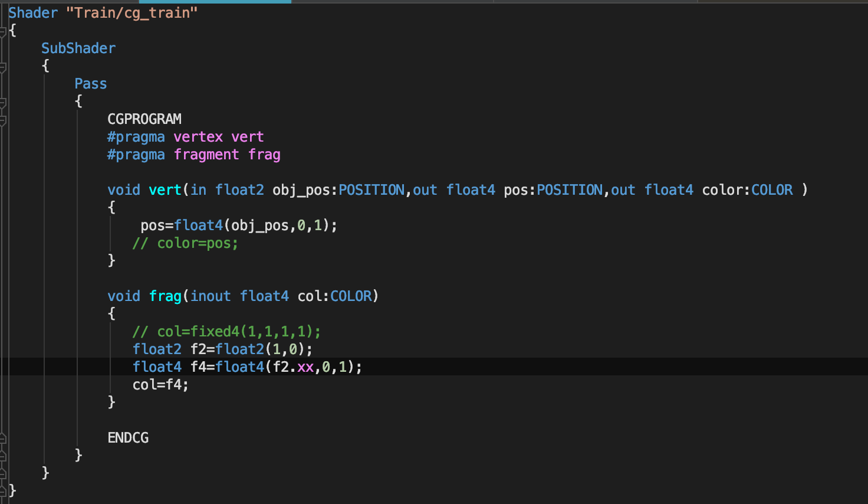
Task: Click the commented line // color=pos;
Action: tap(185, 243)
